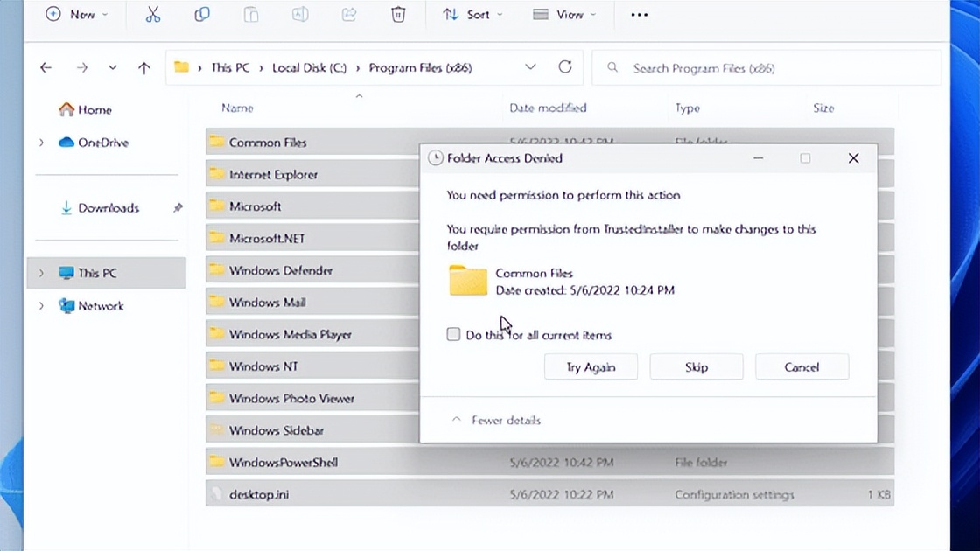
Task: Open the New menu
Action: point(77,14)
